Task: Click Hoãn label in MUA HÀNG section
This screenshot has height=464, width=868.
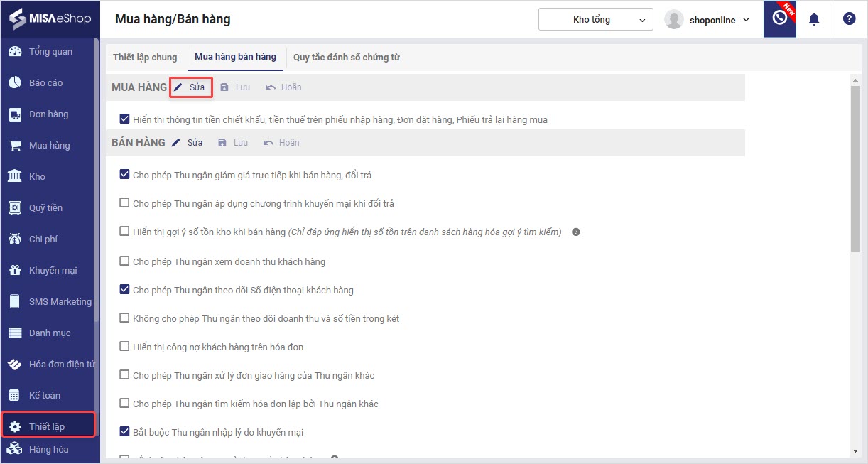Action: (291, 87)
